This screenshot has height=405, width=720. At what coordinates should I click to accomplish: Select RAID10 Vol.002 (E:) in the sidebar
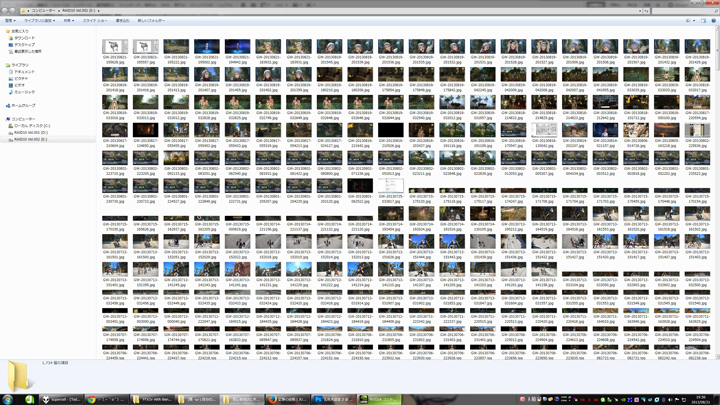30,139
